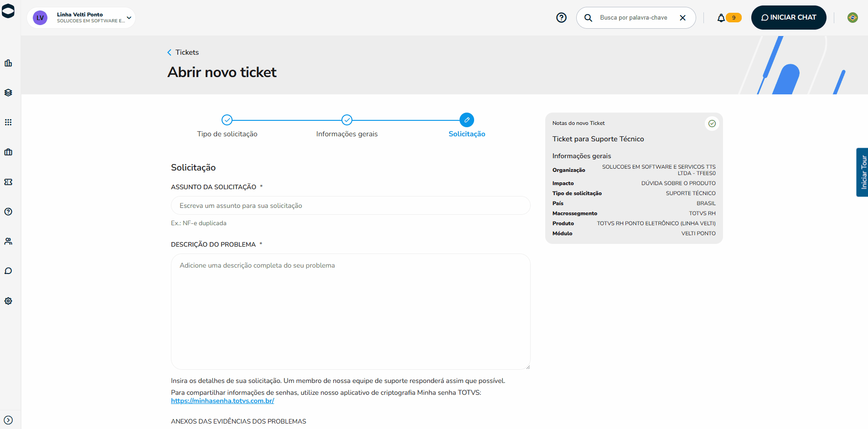Focus the Assunto da solicitação input field
This screenshot has width=868, height=429.
pyautogui.click(x=351, y=206)
